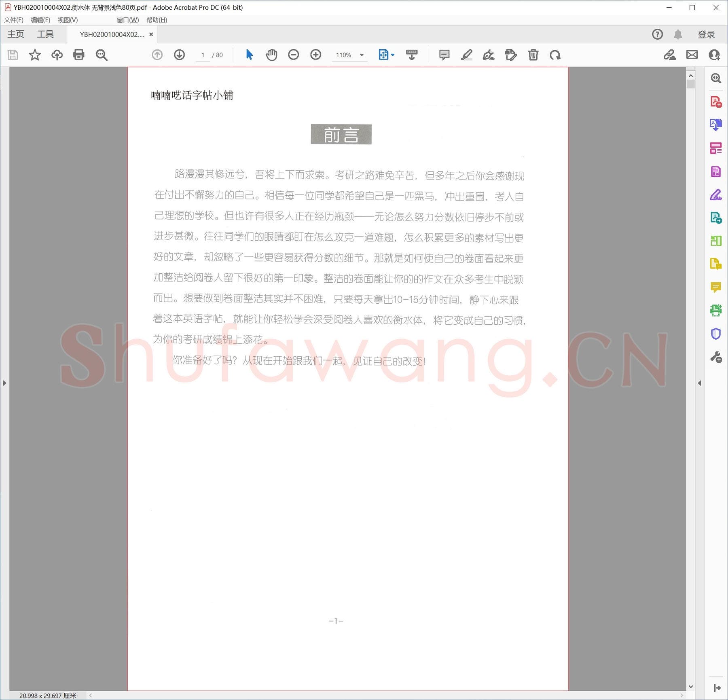Open the yellow document tool in sidebar
Viewport: 728px width, 700px height.
click(716, 264)
